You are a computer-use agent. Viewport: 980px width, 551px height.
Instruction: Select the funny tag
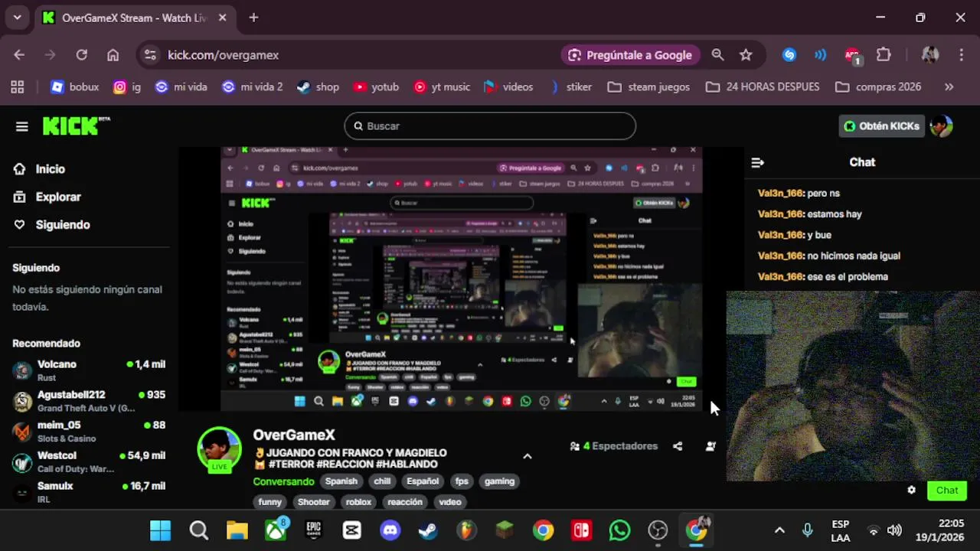click(x=269, y=502)
